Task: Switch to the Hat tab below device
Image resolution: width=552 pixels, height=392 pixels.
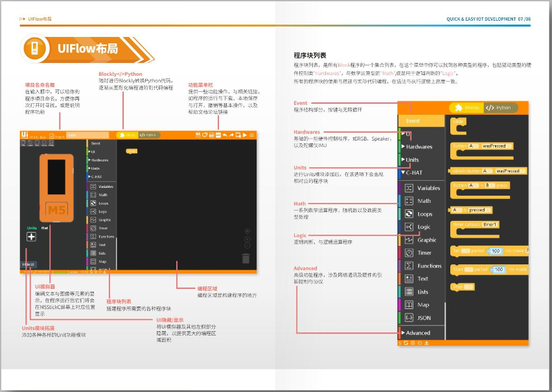Action: click(45, 228)
